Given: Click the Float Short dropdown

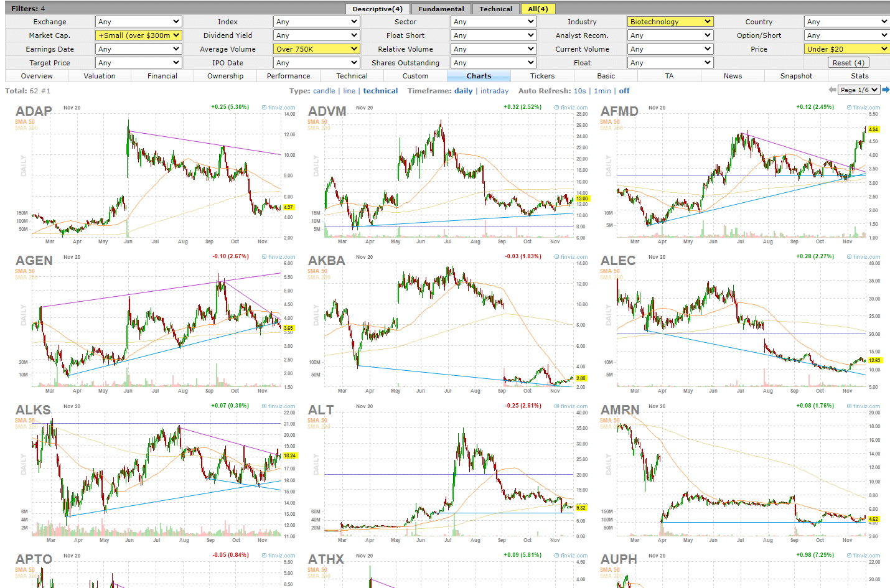Looking at the screenshot, I should pyautogui.click(x=494, y=35).
